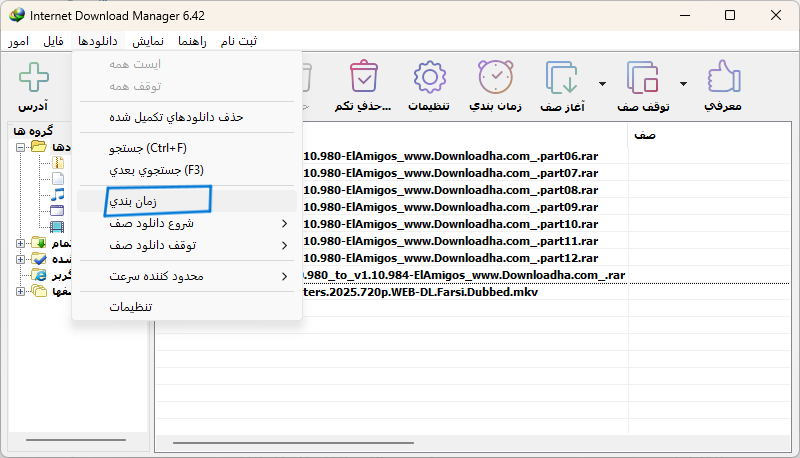Open the محدود کننده سرعت submenu
Screen dimensions: 800x458
coord(187,276)
